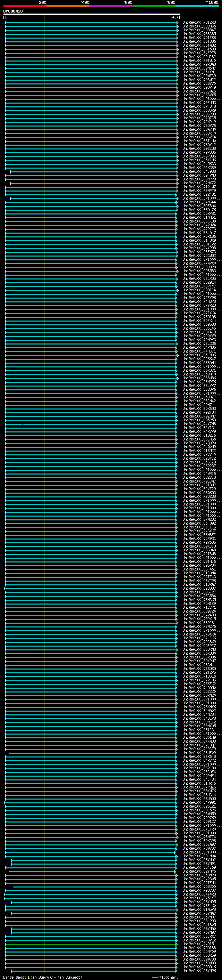Click the red 20% identity legend segment
222x980 pixels.
(x=25, y=6)
